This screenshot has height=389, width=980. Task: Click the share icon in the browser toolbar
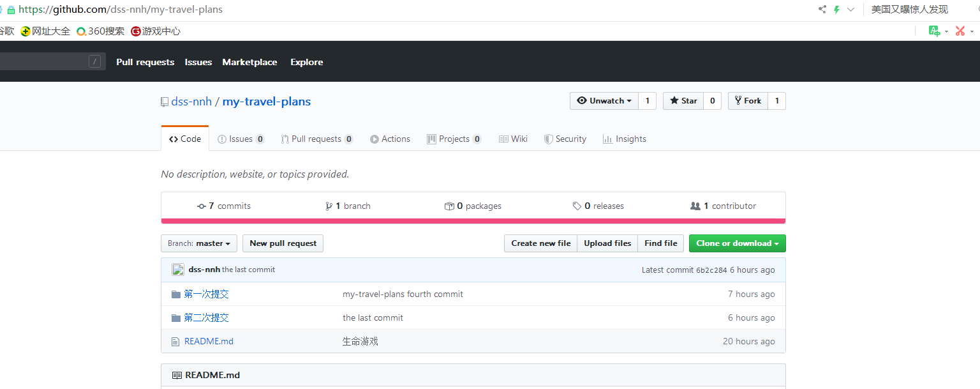(822, 10)
